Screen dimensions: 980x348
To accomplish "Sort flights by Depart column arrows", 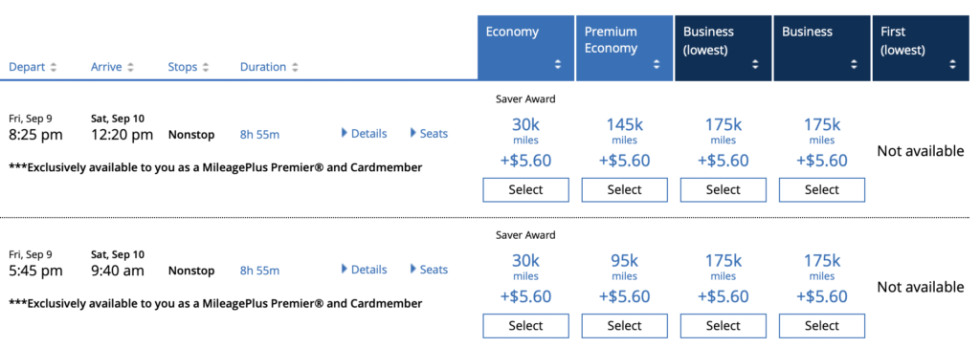I will tap(54, 68).
